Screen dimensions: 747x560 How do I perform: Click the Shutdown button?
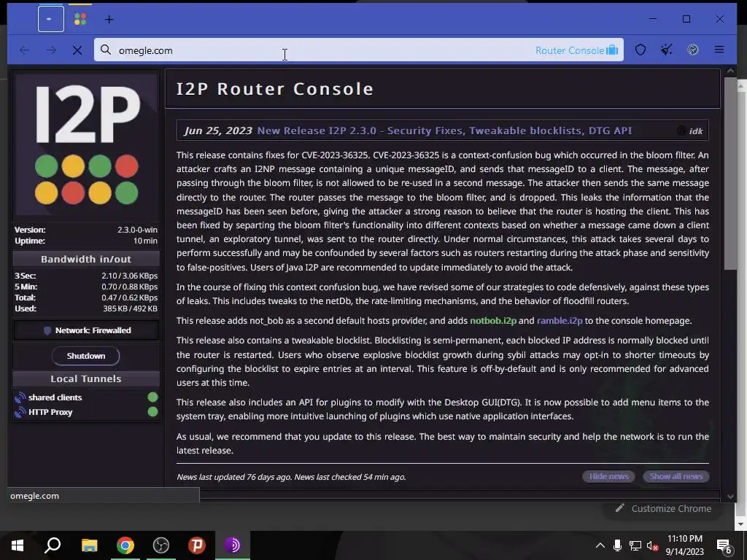pos(86,356)
